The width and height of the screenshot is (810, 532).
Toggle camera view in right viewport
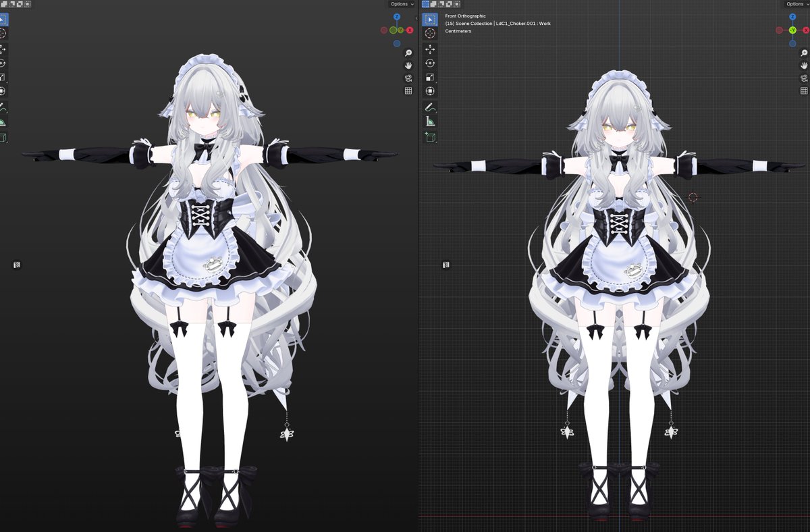804,78
